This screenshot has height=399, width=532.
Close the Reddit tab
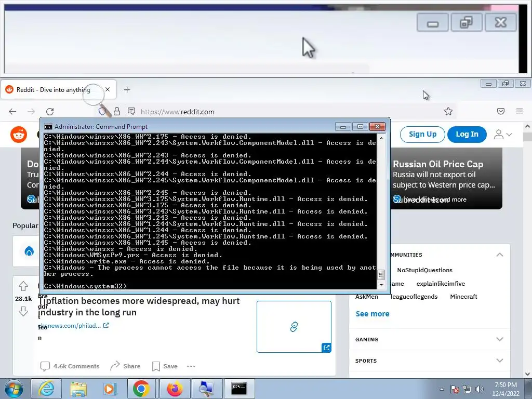tap(108, 89)
